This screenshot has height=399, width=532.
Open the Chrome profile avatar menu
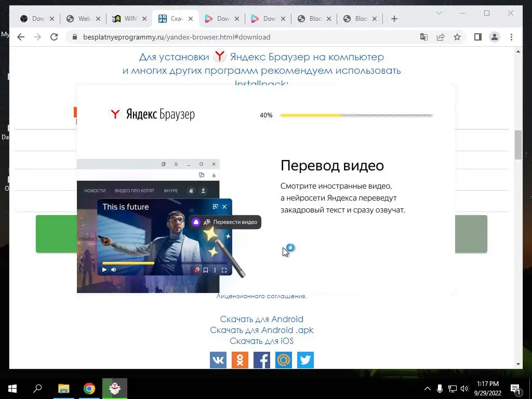coord(495,37)
